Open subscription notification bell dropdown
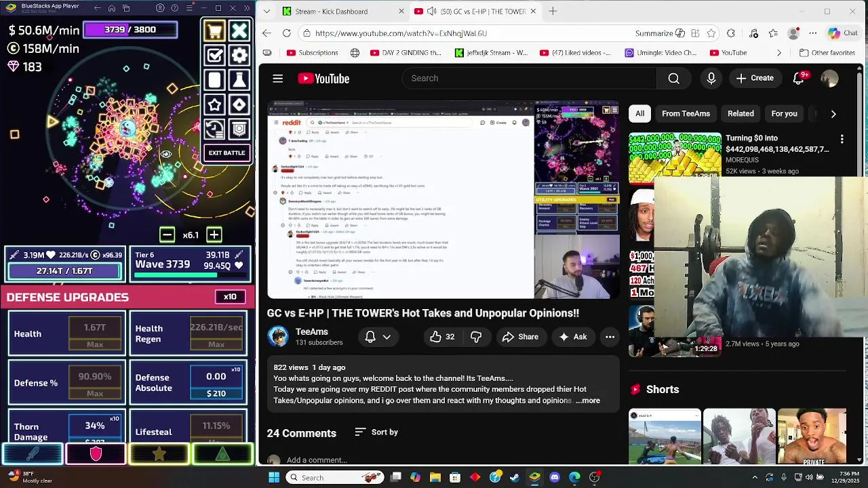Viewport: 868px width, 488px height. pos(378,337)
